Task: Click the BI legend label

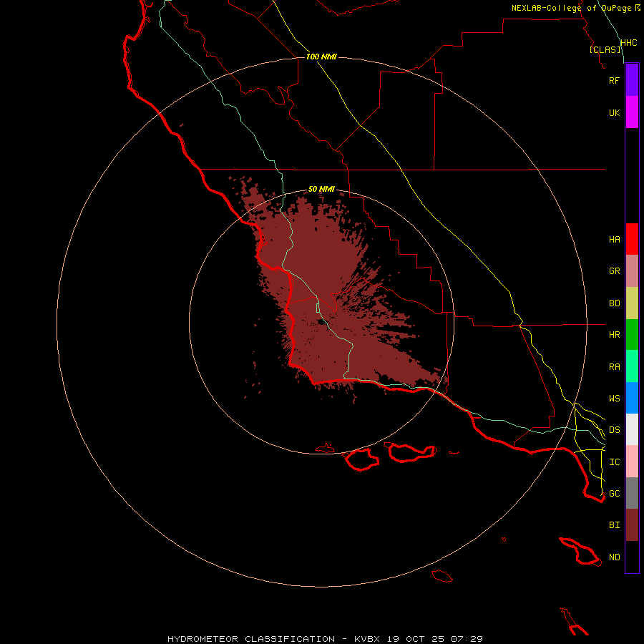Action: 614,525
